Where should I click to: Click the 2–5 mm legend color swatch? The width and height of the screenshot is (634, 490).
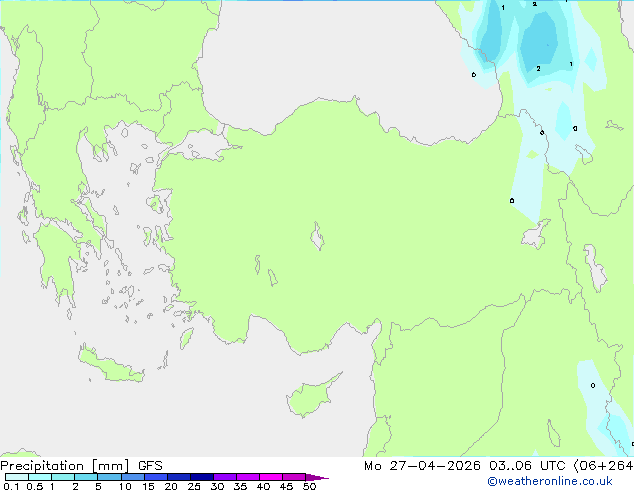click(x=86, y=477)
